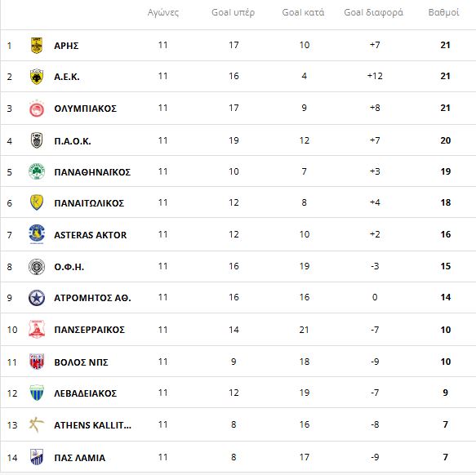476x475 pixels.
Task: Open the ΠΑΝΑΘΗΝΑΙΚΟΣ team name link
Action: point(92,172)
